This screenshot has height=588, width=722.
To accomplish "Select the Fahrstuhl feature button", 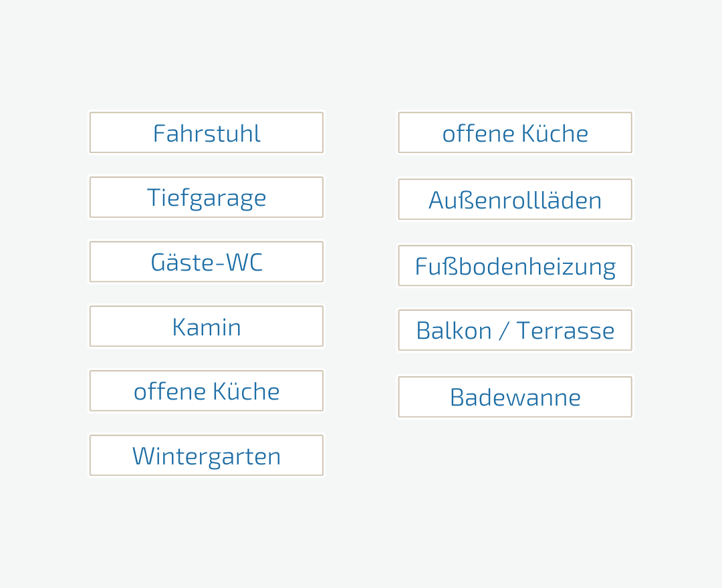I will point(207,132).
